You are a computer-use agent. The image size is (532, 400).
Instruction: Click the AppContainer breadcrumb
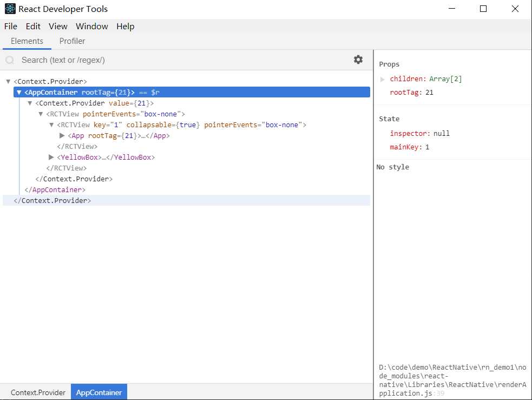(x=98, y=392)
